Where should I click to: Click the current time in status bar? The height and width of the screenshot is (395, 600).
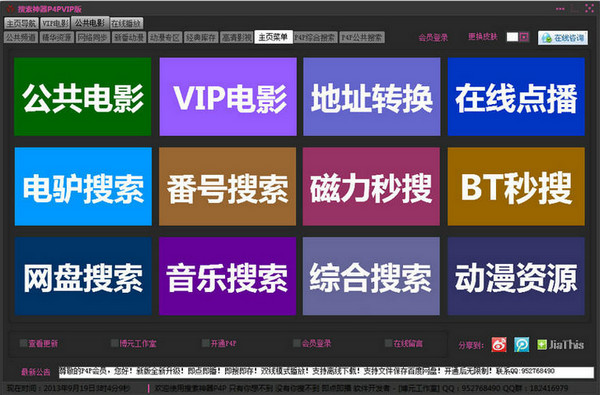[69, 388]
